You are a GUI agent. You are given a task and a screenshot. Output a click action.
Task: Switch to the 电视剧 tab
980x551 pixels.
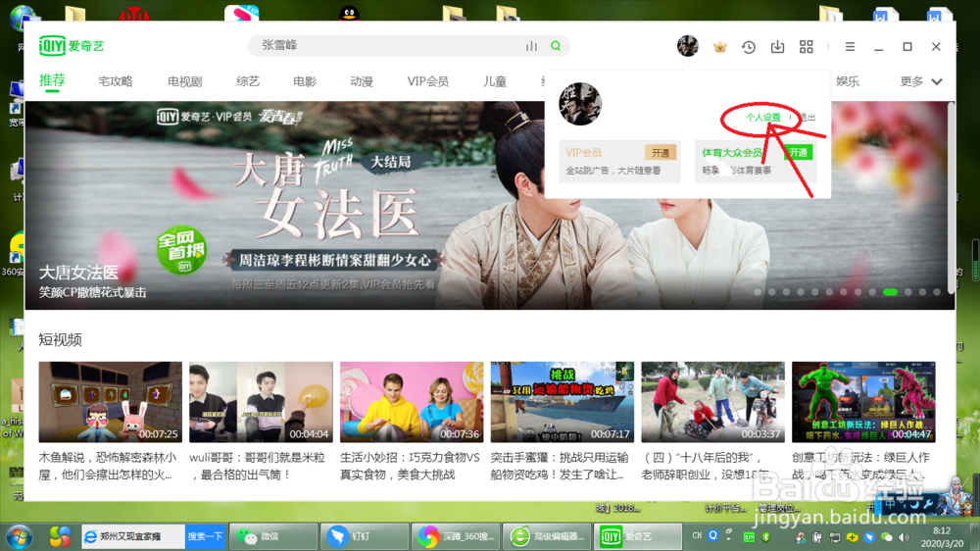tap(184, 81)
